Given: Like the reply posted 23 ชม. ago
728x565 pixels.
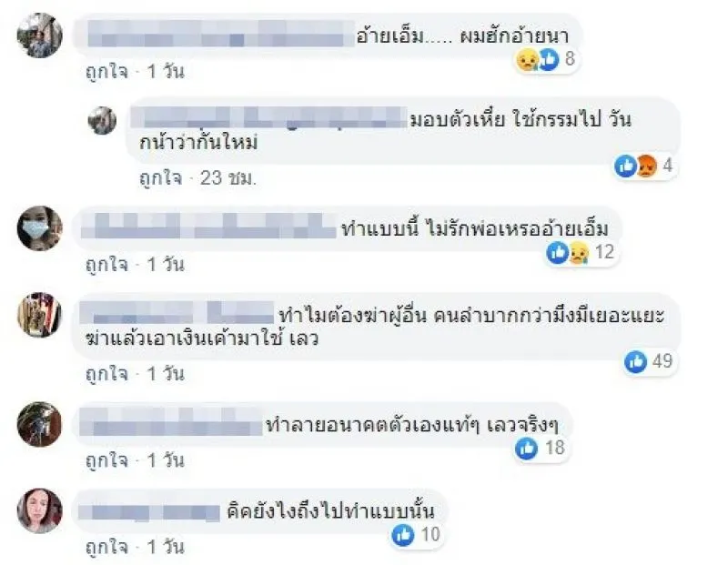Looking at the screenshot, I should [x=161, y=178].
